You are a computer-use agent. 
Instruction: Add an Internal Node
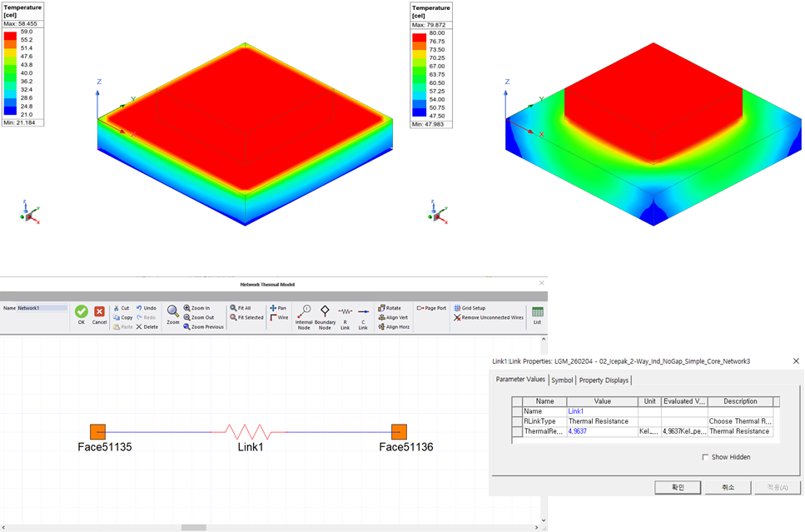[304, 311]
